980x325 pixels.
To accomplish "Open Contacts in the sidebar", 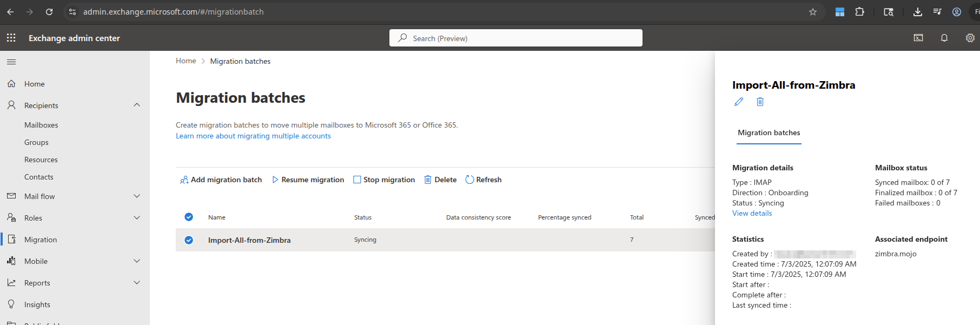I will [x=39, y=177].
